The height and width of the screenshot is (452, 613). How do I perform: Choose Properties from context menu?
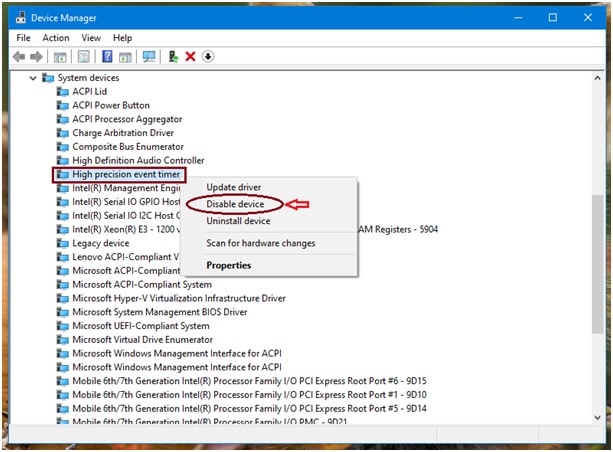(x=229, y=265)
